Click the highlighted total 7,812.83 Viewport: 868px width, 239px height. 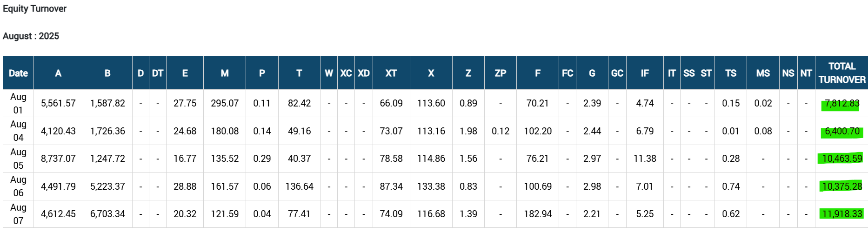842,103
